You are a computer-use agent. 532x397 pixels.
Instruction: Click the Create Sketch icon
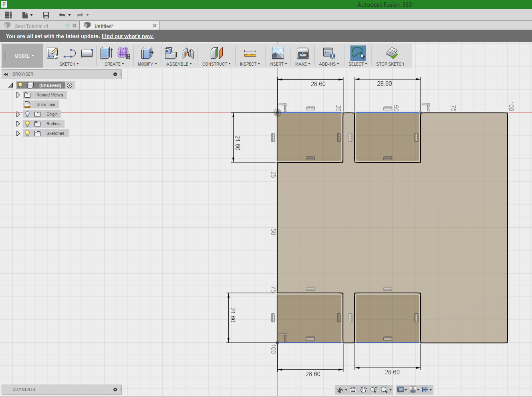click(52, 53)
